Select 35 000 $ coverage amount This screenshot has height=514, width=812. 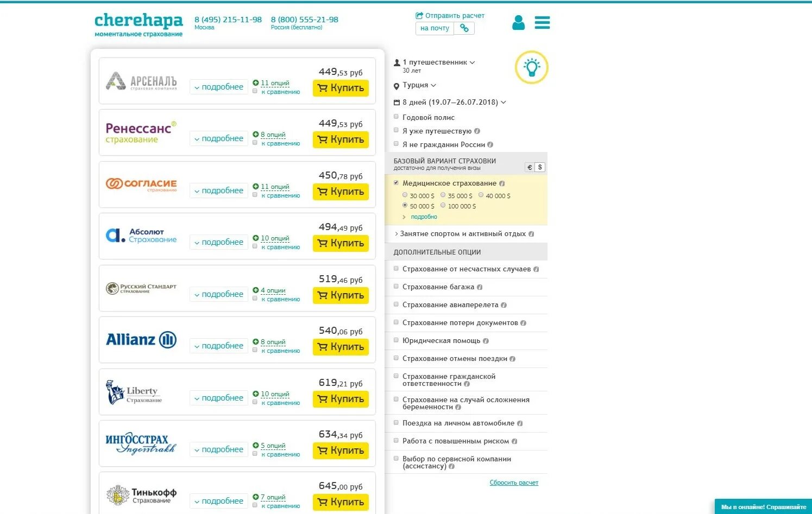pyautogui.click(x=443, y=195)
